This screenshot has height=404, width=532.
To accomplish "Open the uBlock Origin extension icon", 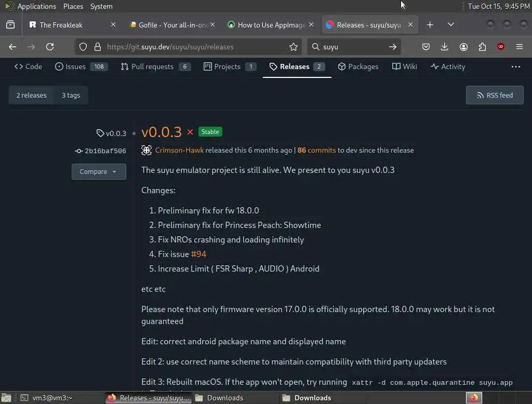I will 501,47.
